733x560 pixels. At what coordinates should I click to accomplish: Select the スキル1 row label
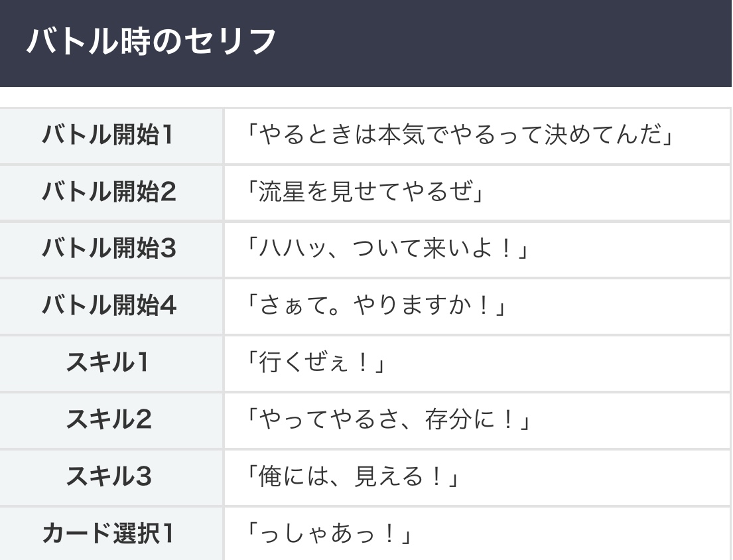pyautogui.click(x=109, y=363)
